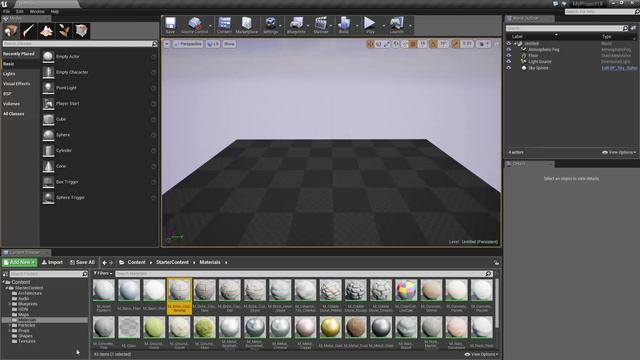Select the Place mode icon
Image resolution: width=640 pixels, height=360 pixels.
(11, 31)
